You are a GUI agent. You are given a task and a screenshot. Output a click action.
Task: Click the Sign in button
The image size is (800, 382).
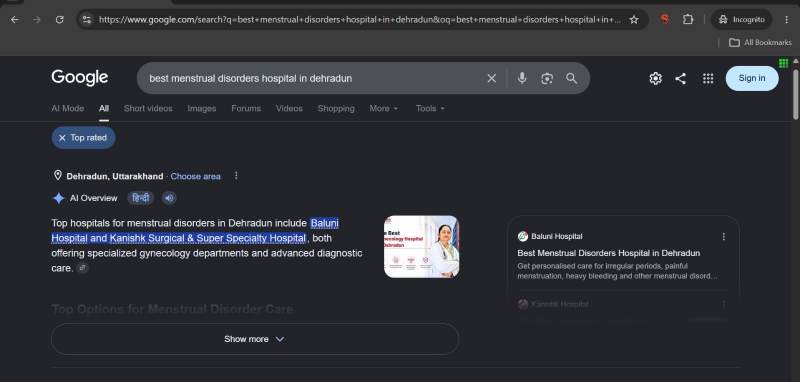pos(752,79)
